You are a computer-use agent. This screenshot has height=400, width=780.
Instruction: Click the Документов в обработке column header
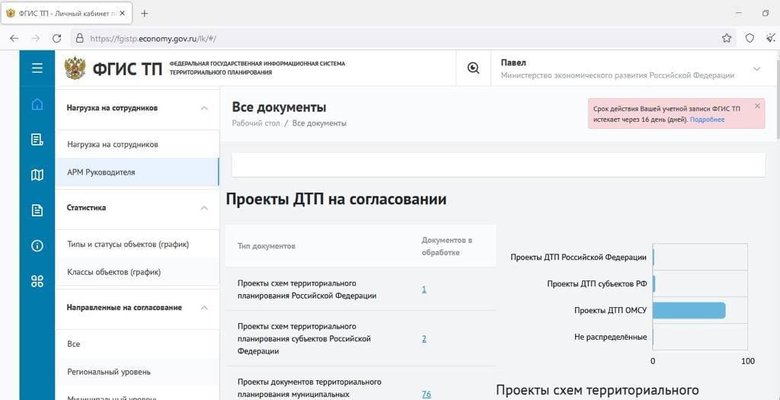tap(447, 246)
